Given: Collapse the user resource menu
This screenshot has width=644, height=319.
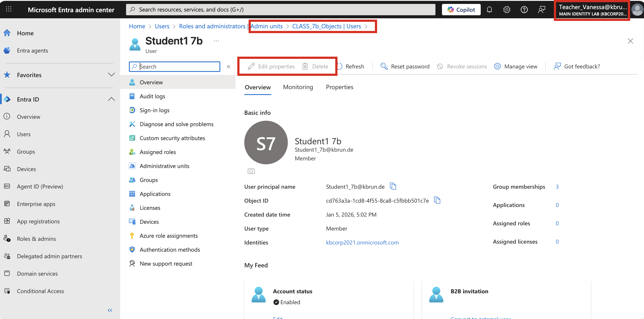Looking at the screenshot, I should 229,66.
